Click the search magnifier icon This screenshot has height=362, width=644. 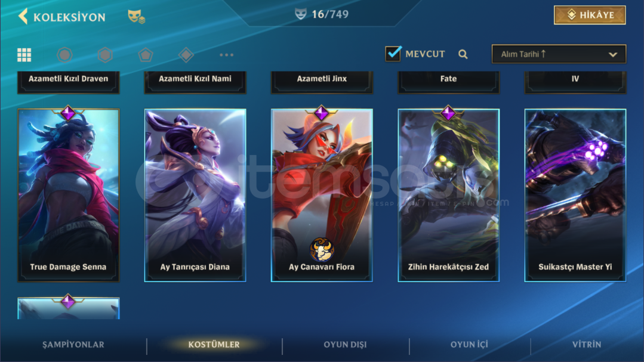click(x=463, y=54)
